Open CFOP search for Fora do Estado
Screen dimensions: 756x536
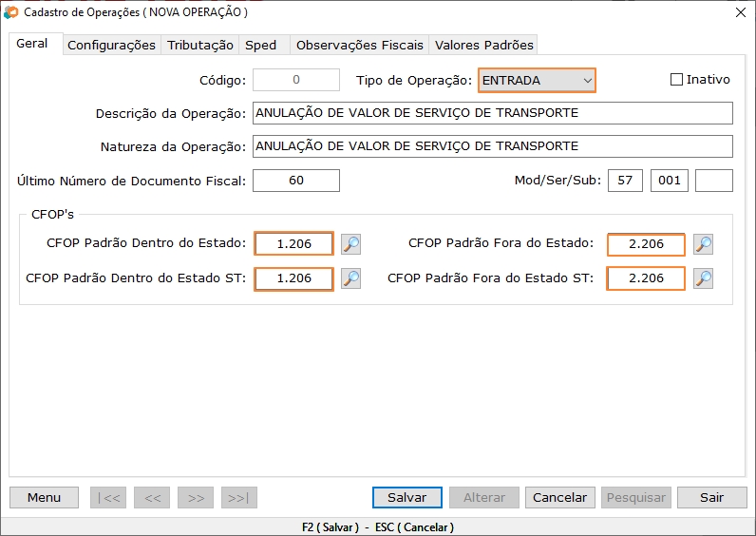point(704,244)
